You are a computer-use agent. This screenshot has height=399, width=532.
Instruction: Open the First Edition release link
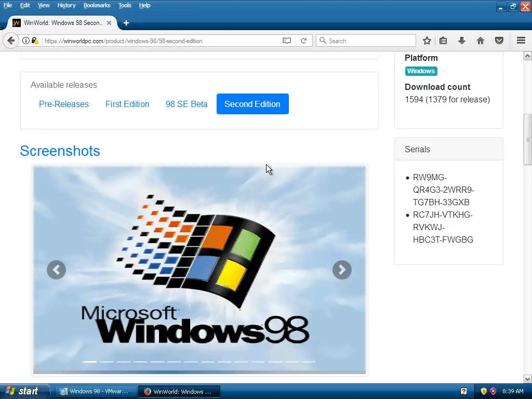pyautogui.click(x=127, y=104)
